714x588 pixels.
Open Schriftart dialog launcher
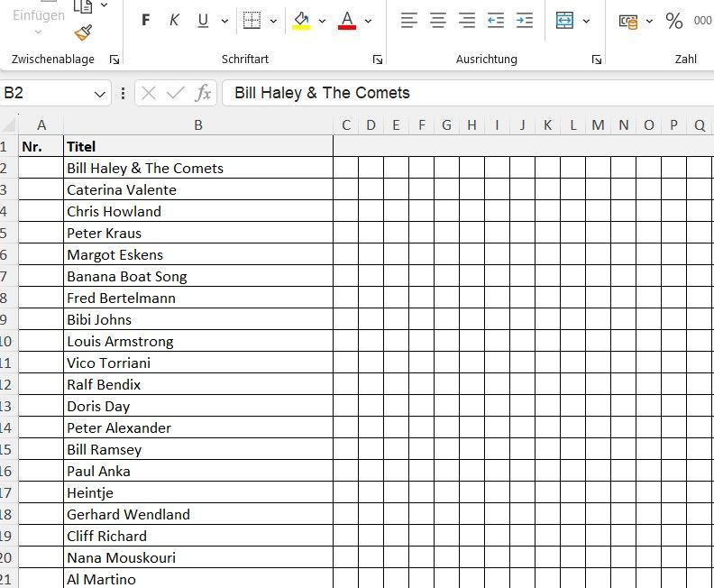click(x=378, y=60)
